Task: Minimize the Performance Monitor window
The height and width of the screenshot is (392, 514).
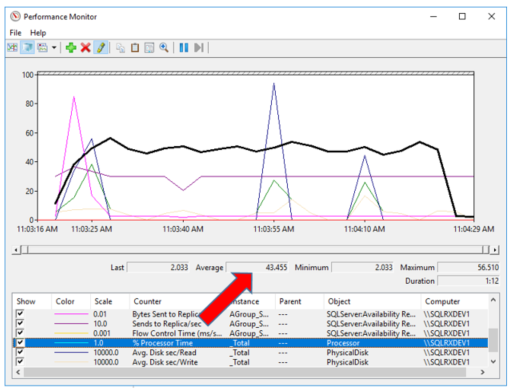Action: [433, 16]
